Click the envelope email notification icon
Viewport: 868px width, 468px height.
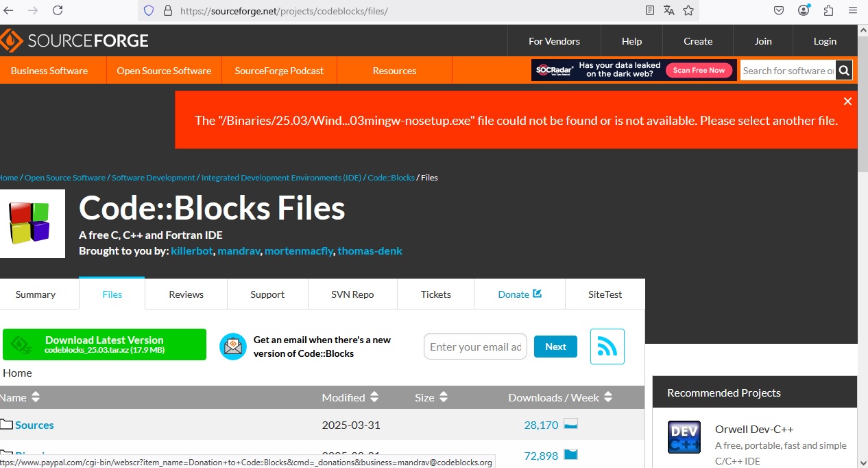[233, 347]
